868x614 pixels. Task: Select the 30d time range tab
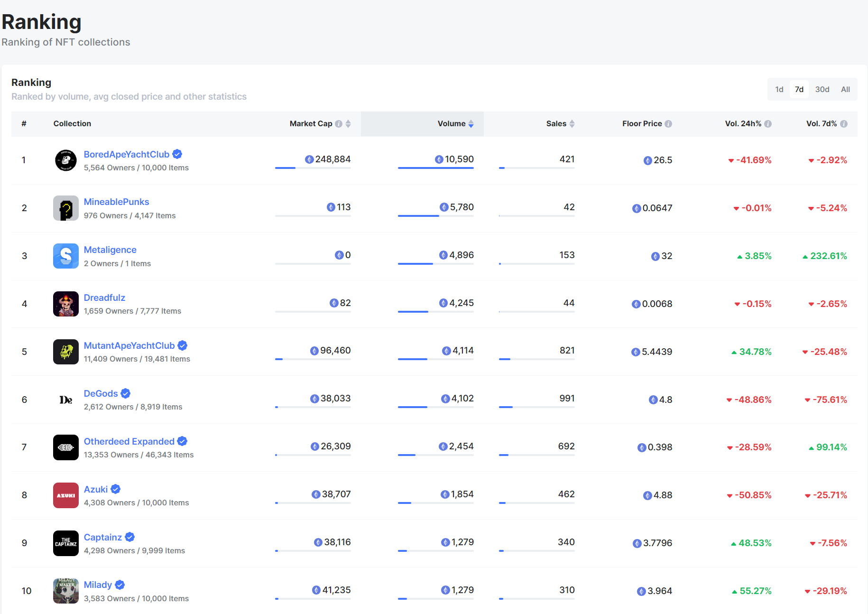pos(822,89)
